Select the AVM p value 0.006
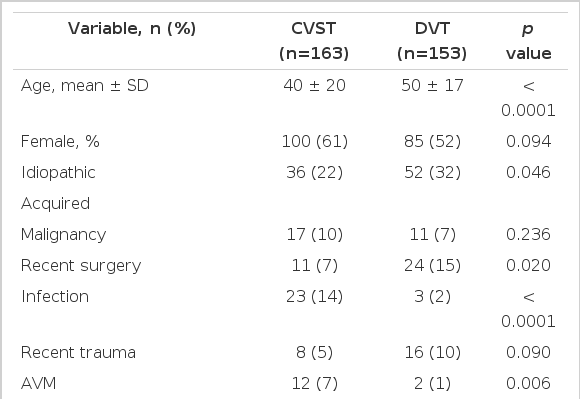This screenshot has height=399, width=580. [528, 383]
